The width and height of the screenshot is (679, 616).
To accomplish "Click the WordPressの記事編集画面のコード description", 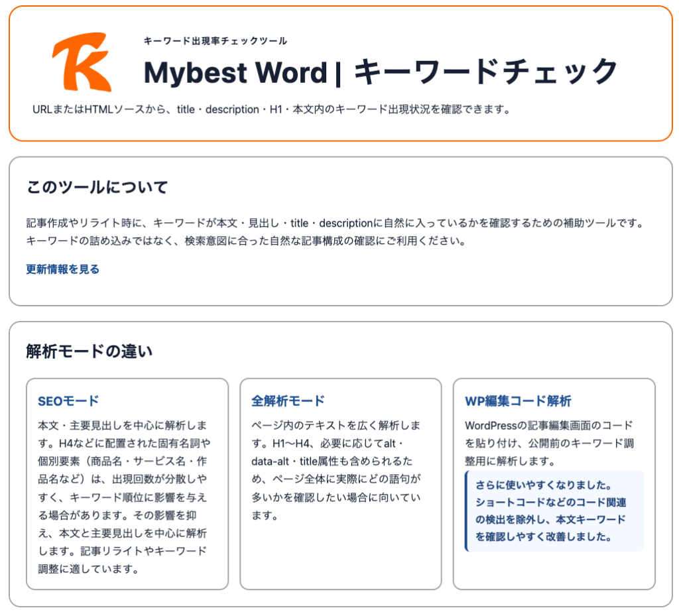I will point(550,444).
